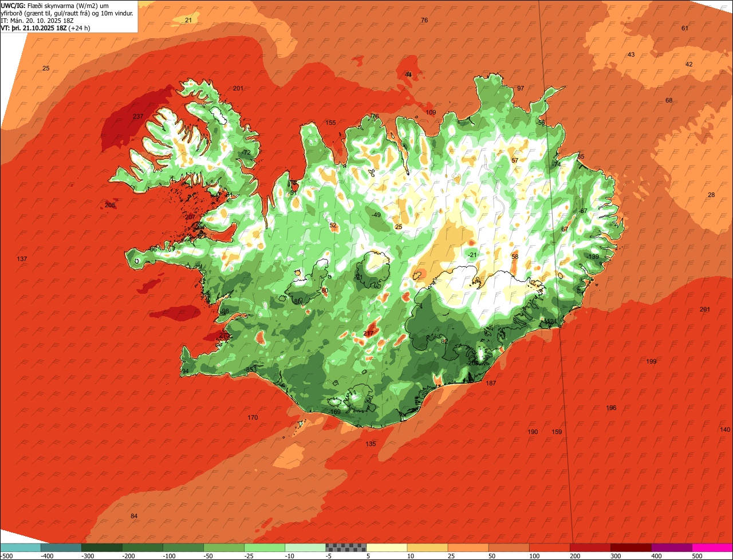Select the -72 value in the Westfjords

[246, 152]
